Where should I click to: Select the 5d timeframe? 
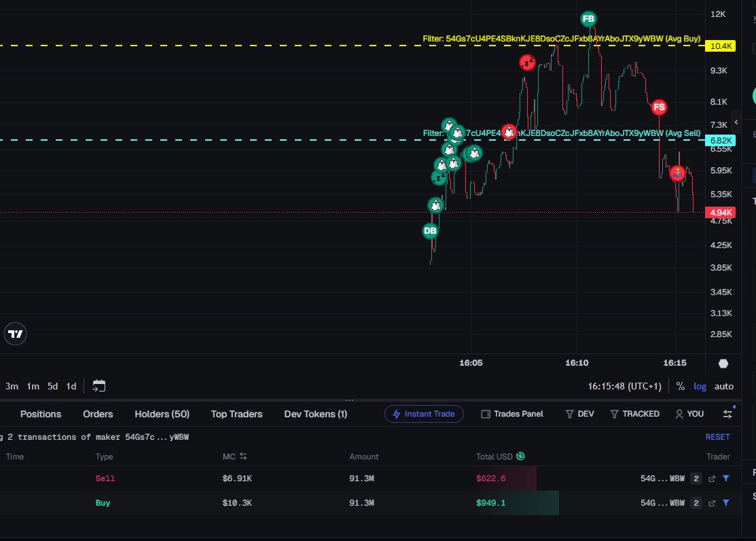pyautogui.click(x=52, y=386)
